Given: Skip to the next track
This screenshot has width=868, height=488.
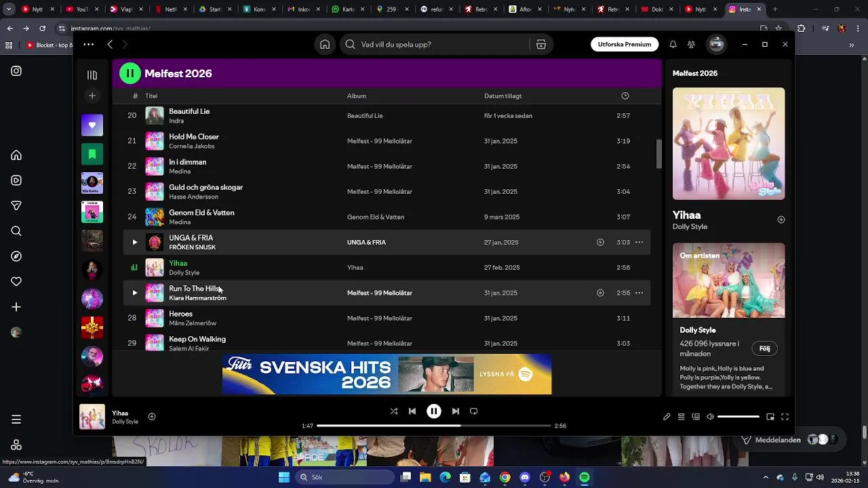Looking at the screenshot, I should point(456,411).
